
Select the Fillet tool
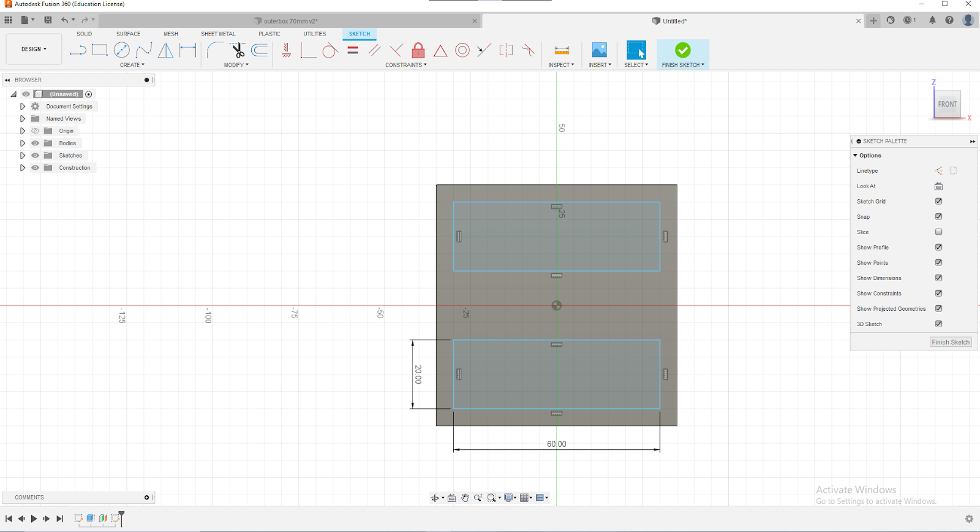tap(215, 50)
